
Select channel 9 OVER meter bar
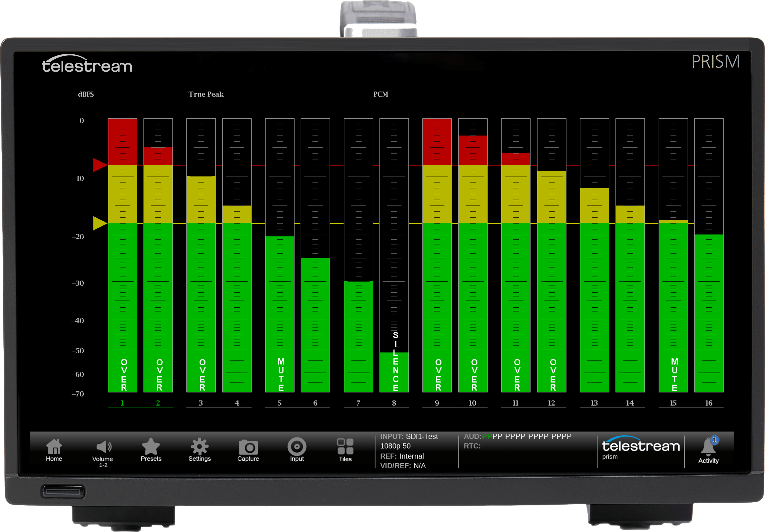[437, 255]
